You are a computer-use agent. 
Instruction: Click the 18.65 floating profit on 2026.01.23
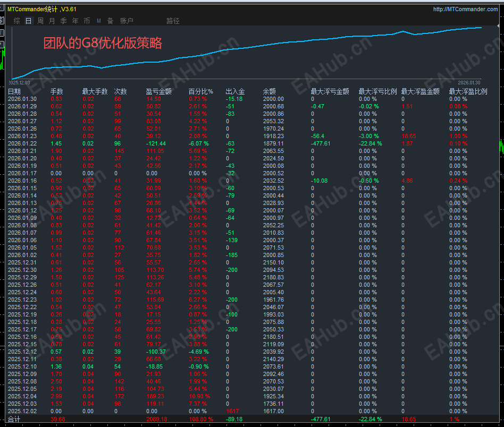409,136
